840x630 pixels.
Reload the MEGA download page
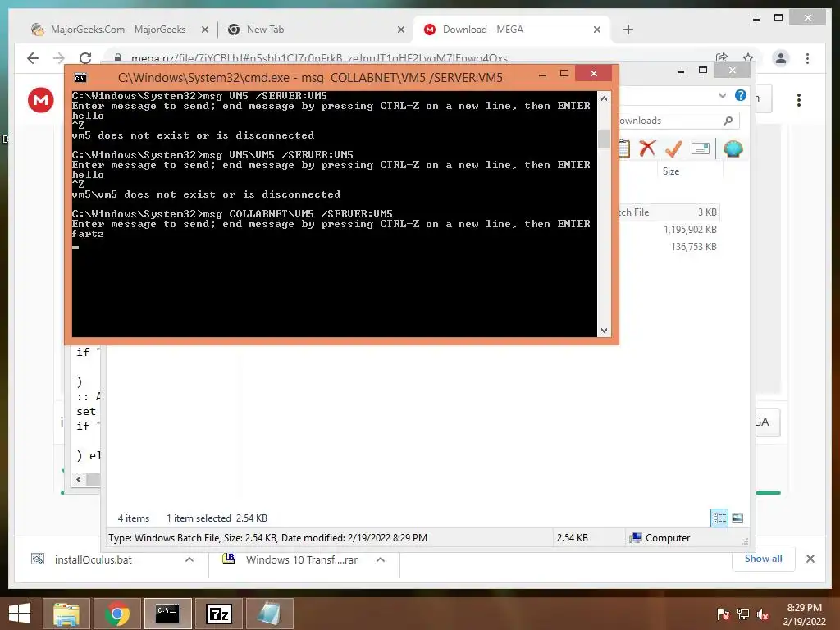[85, 58]
